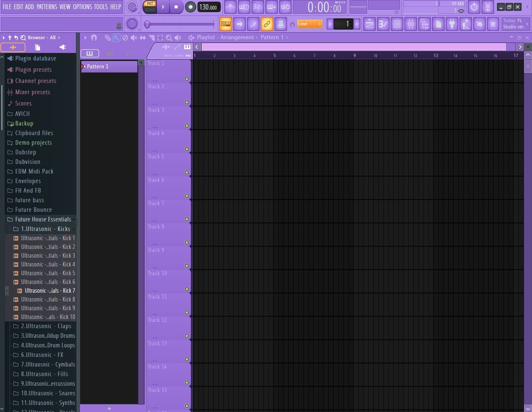Open the playlist options menu arrow
The image size is (532, 412).
[85, 38]
